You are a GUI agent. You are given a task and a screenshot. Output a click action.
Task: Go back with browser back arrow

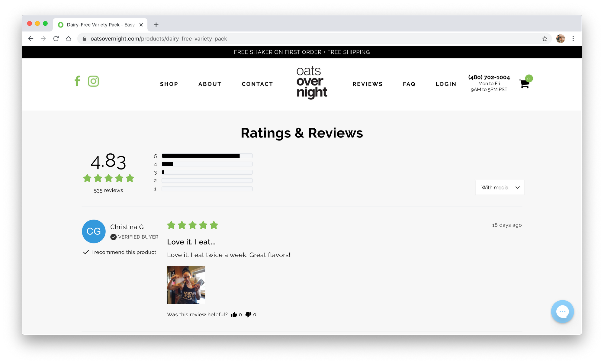(31, 39)
